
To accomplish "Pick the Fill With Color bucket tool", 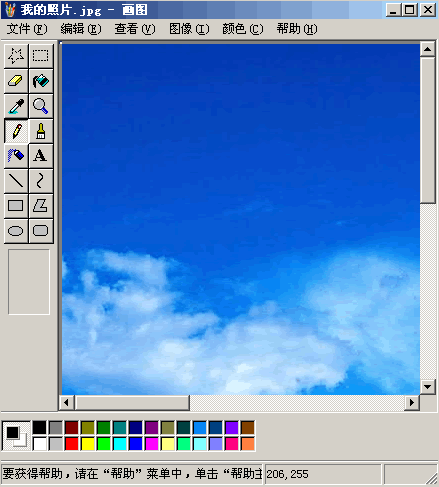I will 41,81.
